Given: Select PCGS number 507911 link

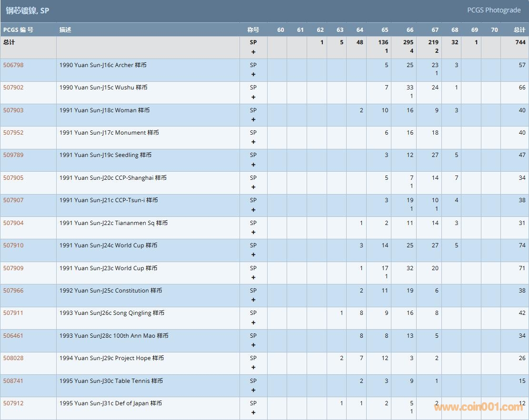Looking at the screenshot, I should coord(13,313).
